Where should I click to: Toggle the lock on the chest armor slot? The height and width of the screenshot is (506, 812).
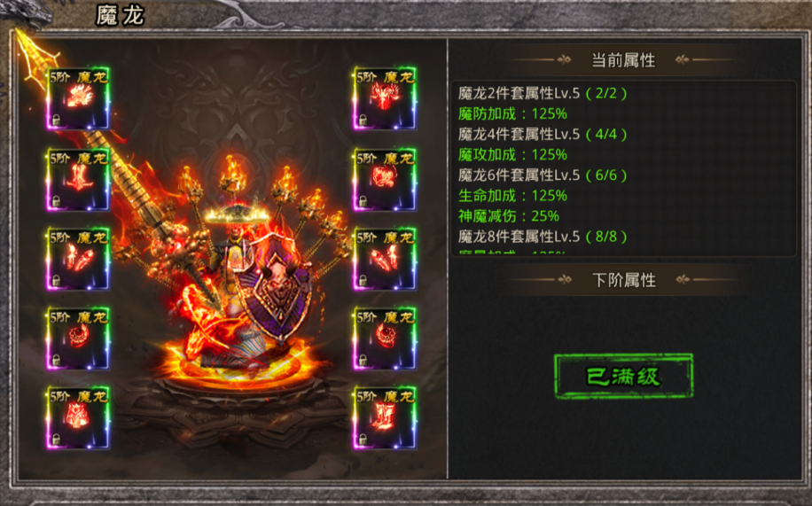click(56, 440)
